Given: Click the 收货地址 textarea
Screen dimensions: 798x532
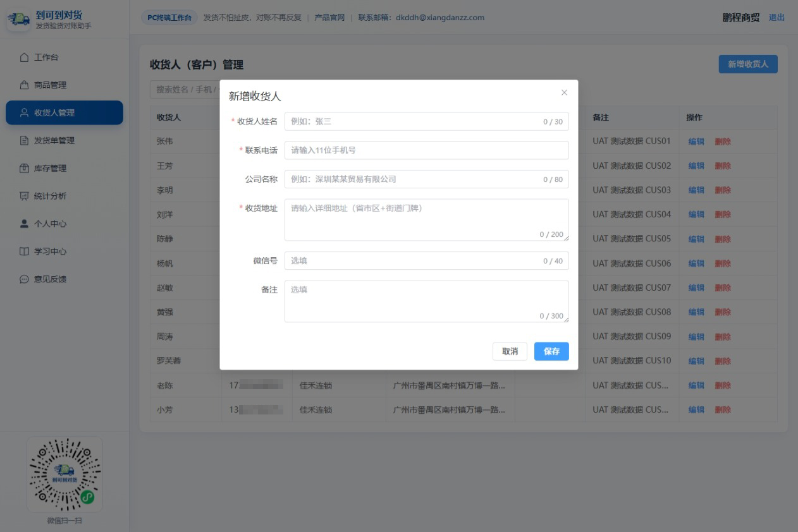Looking at the screenshot, I should point(426,220).
